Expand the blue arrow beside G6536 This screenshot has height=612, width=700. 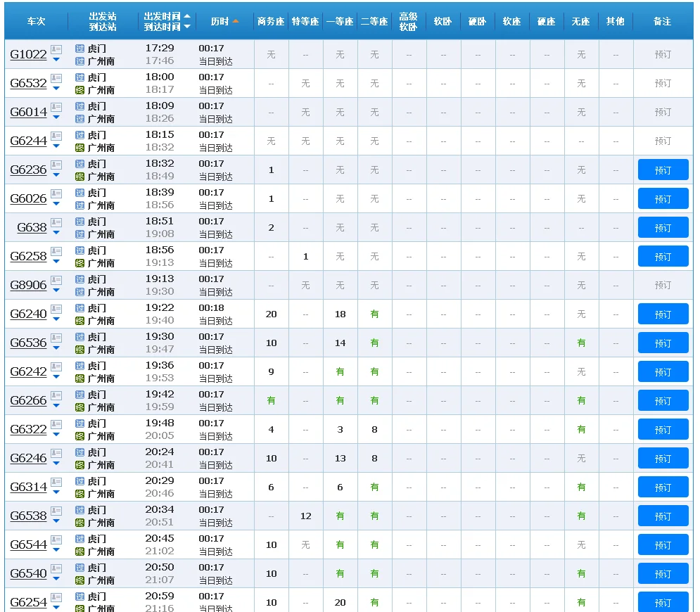click(56, 348)
